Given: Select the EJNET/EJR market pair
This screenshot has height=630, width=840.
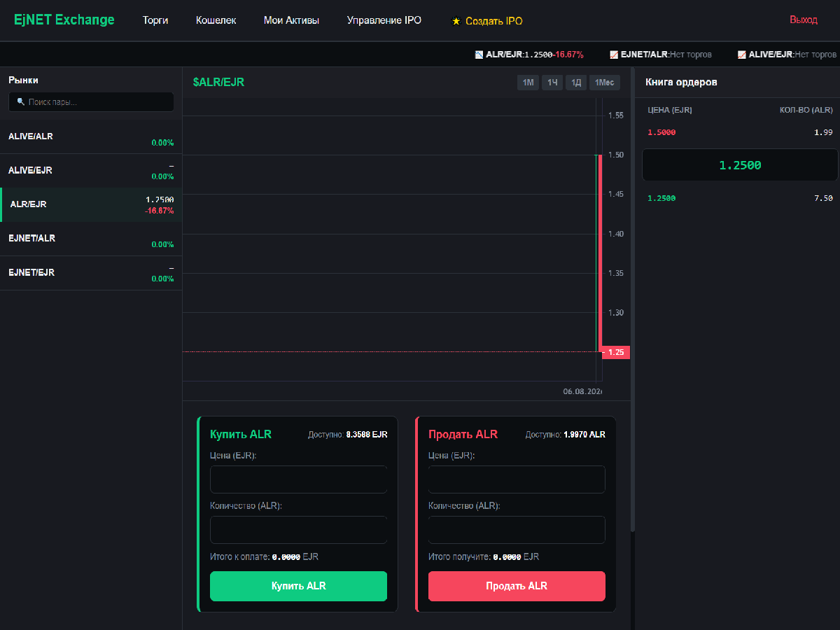Looking at the screenshot, I should [x=91, y=273].
